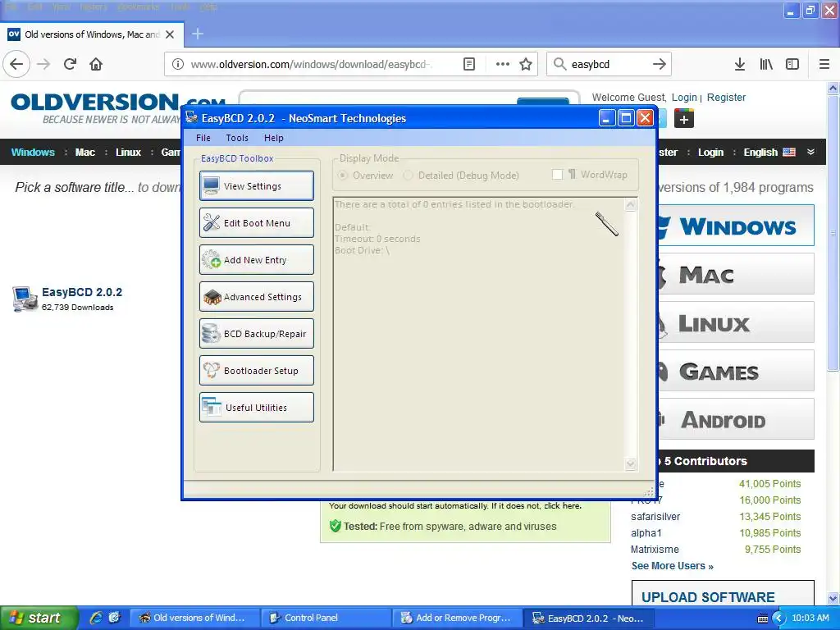Open Firefox hamburger menu
840x630 pixels.
pos(824,64)
